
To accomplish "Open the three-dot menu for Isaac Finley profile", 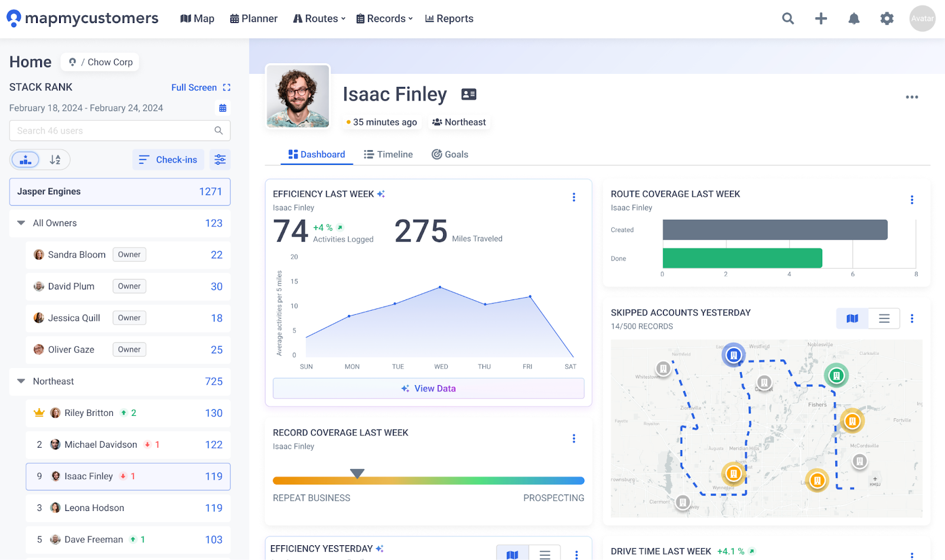I will (x=912, y=97).
